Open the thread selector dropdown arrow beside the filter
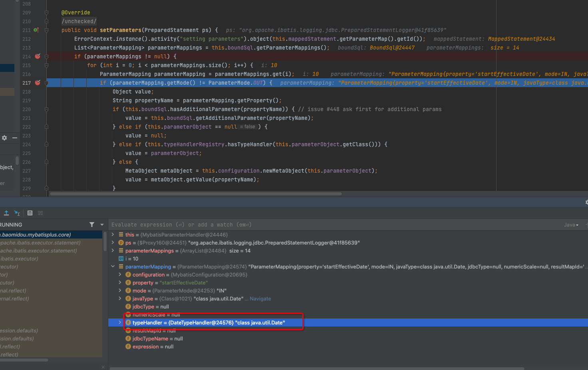 tap(102, 225)
